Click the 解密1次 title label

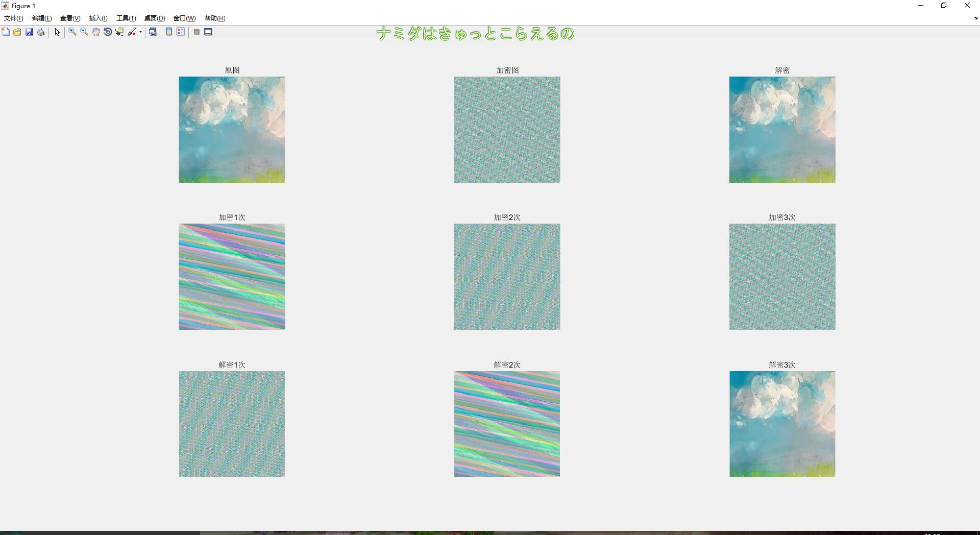point(232,365)
